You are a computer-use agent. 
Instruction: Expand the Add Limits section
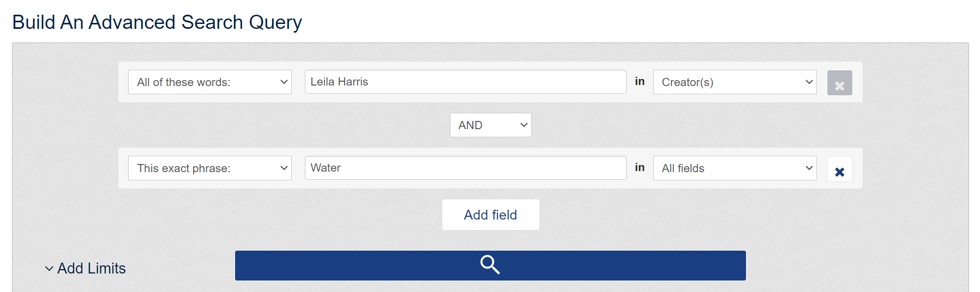(x=92, y=269)
